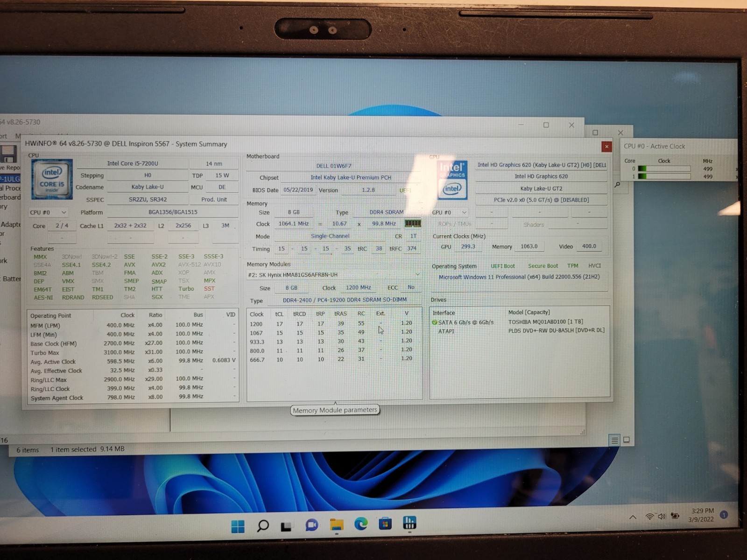The width and height of the screenshot is (747, 560).
Task: Click the Video clock 400.0 value
Action: (589, 246)
